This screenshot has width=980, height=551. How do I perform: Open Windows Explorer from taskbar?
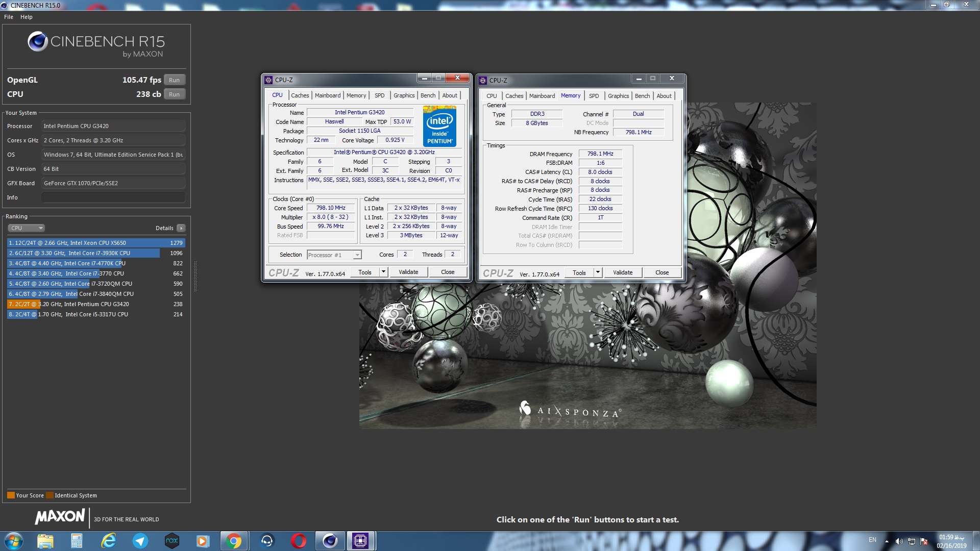pos(45,541)
